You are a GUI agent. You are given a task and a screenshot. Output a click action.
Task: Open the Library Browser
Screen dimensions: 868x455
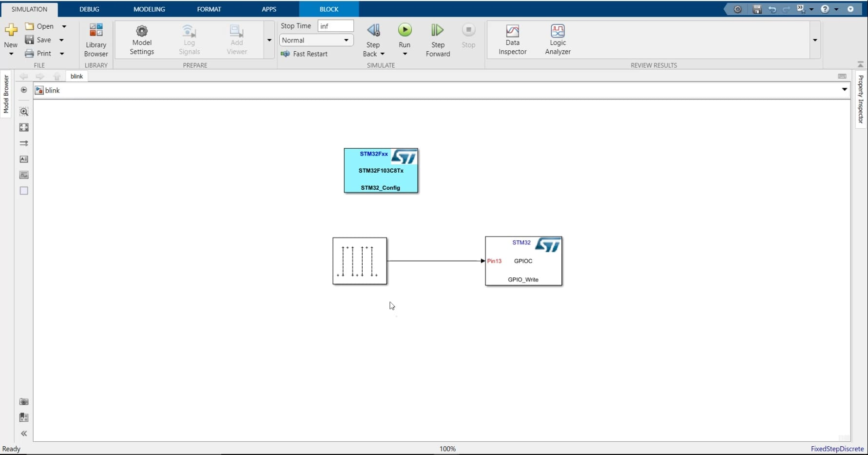(96, 40)
